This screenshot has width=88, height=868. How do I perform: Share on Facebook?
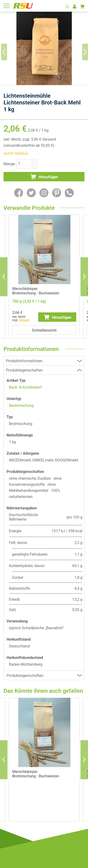tap(19, 193)
